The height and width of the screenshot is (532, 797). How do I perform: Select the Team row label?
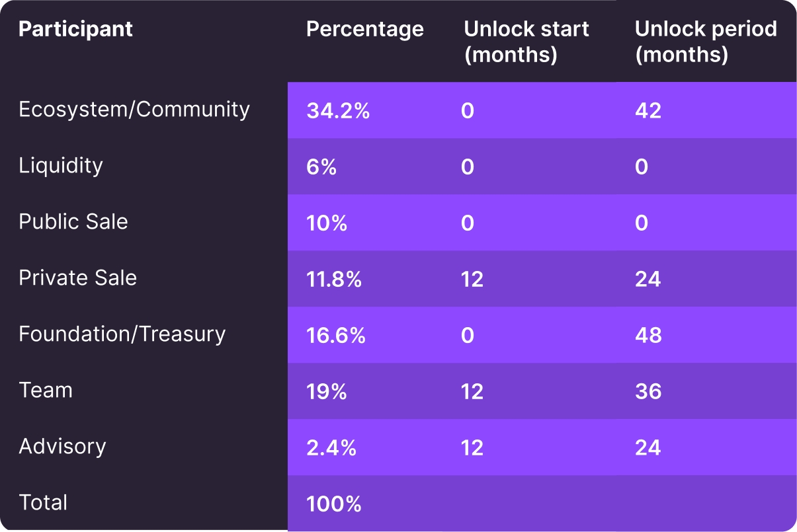point(46,391)
